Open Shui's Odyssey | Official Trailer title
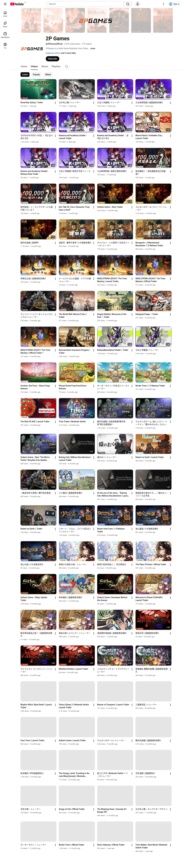Image resolution: width=184 pixels, height=868 pixels. click(111, 845)
